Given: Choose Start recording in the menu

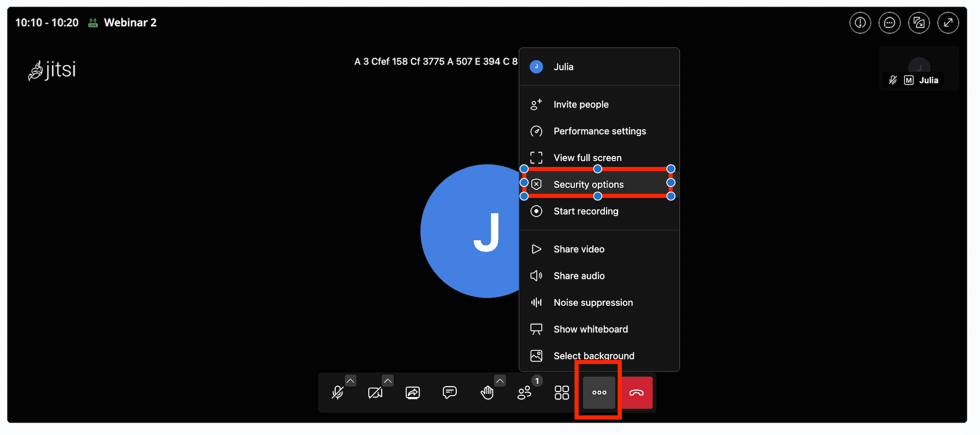Looking at the screenshot, I should tap(585, 211).
